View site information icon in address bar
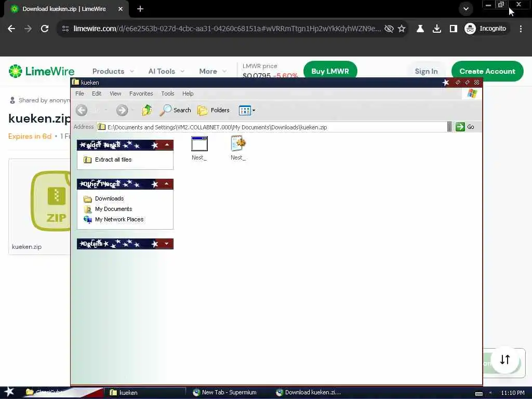 (x=65, y=29)
